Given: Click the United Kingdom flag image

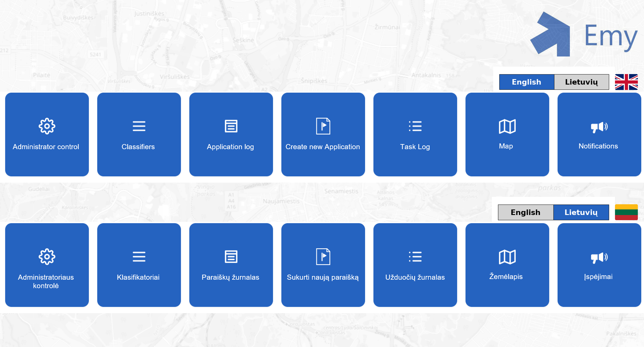Looking at the screenshot, I should pos(626,82).
